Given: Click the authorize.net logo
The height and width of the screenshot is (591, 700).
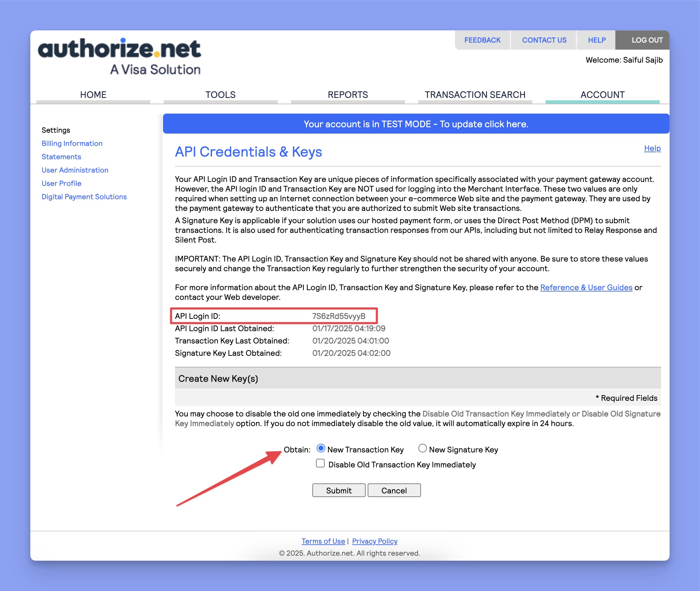Looking at the screenshot, I should click(119, 56).
